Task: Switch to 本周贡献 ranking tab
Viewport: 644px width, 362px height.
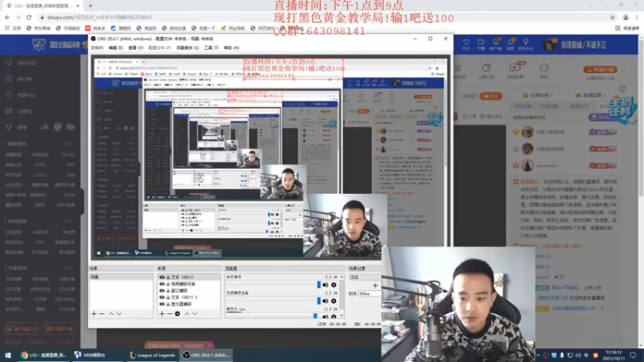Action: [549, 106]
